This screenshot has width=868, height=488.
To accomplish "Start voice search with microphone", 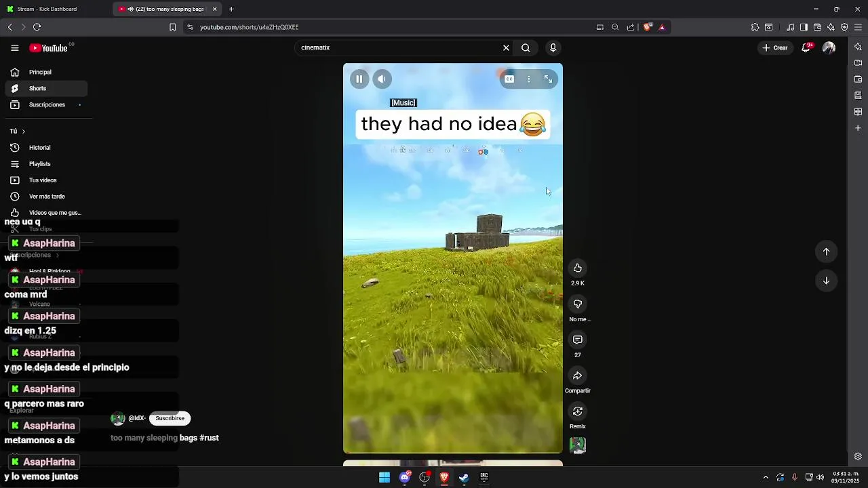I will (553, 48).
